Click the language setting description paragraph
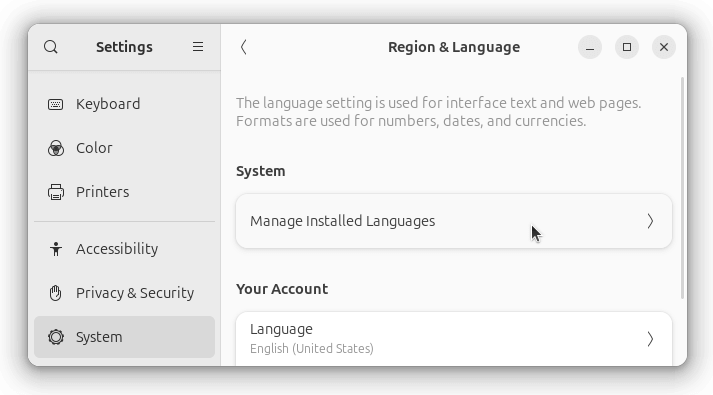Viewport: 713px width, 395px height. pyautogui.click(x=438, y=112)
